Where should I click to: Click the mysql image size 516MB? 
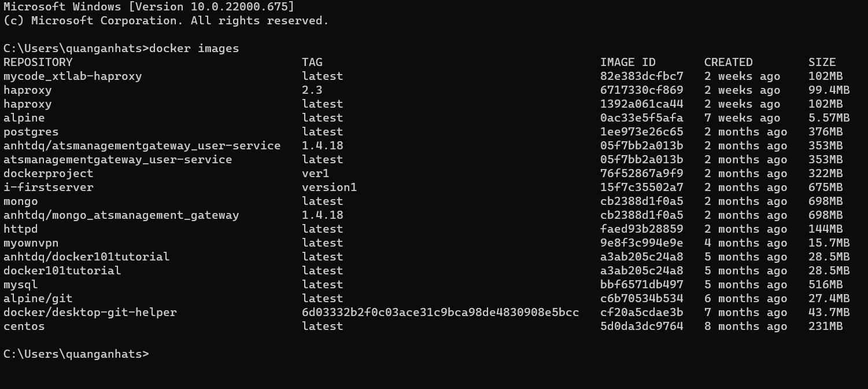pyautogui.click(x=825, y=285)
